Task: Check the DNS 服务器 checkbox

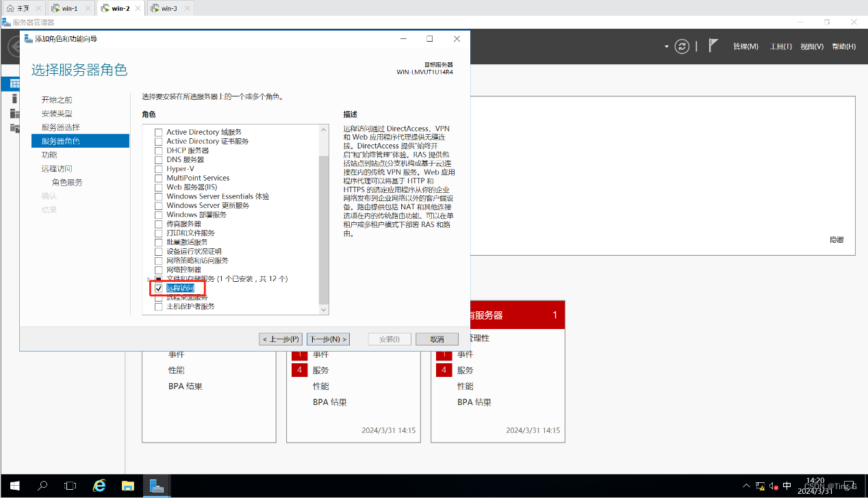Action: pos(159,159)
